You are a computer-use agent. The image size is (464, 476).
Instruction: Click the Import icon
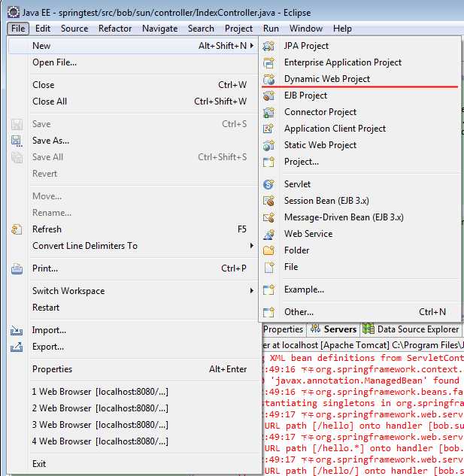(x=17, y=330)
